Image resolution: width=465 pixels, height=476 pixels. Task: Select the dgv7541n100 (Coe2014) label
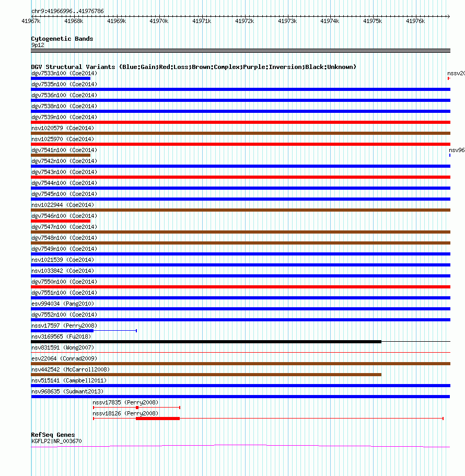(x=64, y=150)
